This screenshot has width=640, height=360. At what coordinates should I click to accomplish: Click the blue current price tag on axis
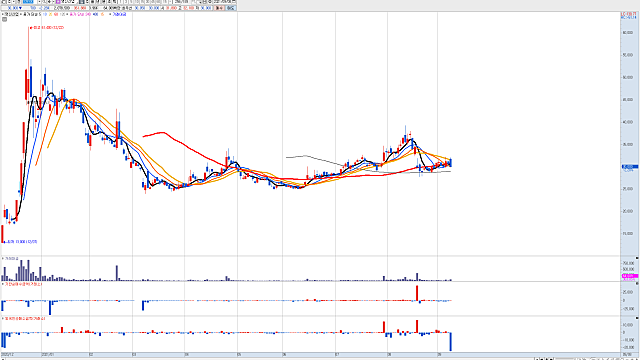coord(629,167)
